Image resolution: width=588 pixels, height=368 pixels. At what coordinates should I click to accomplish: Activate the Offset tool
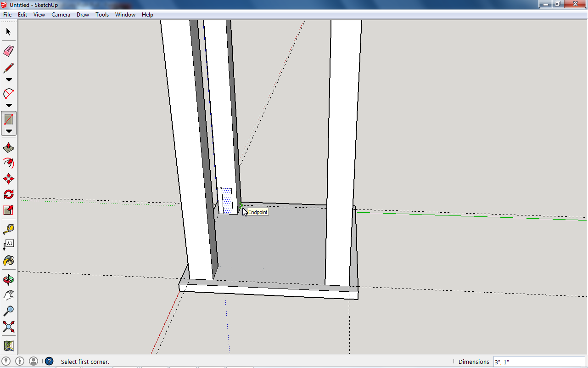(9, 163)
